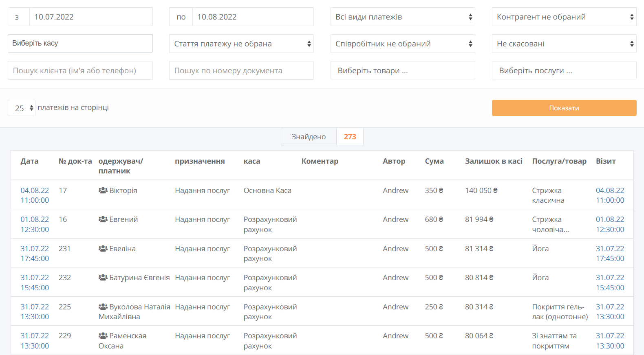Expand the 'Співробітник не обраний' dropdown

coord(402,44)
